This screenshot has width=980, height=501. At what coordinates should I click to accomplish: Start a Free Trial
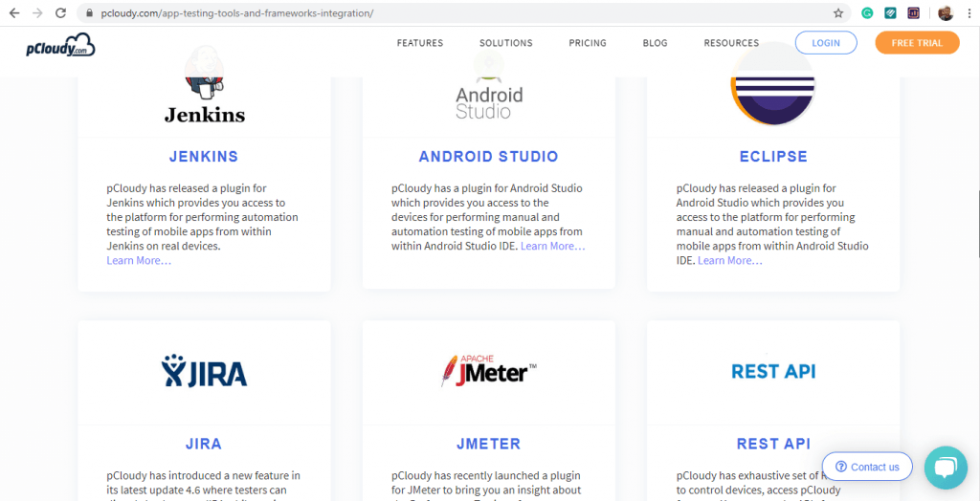point(917,43)
